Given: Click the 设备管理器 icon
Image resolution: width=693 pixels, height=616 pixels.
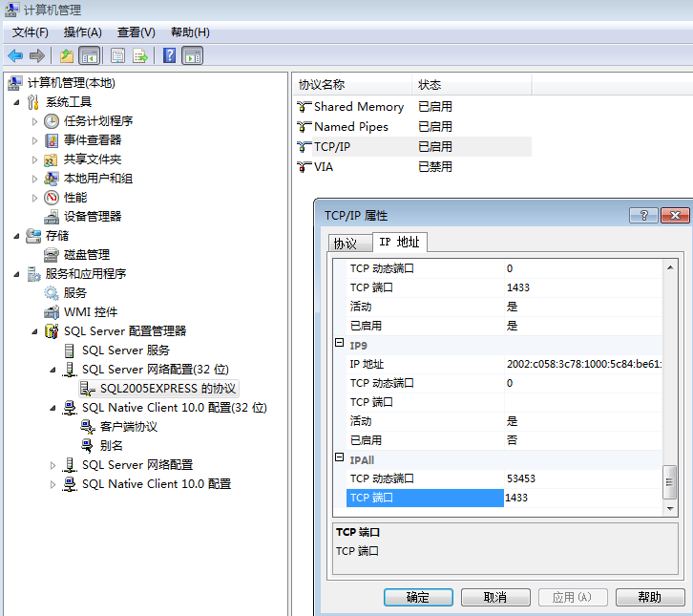Looking at the screenshot, I should [52, 217].
